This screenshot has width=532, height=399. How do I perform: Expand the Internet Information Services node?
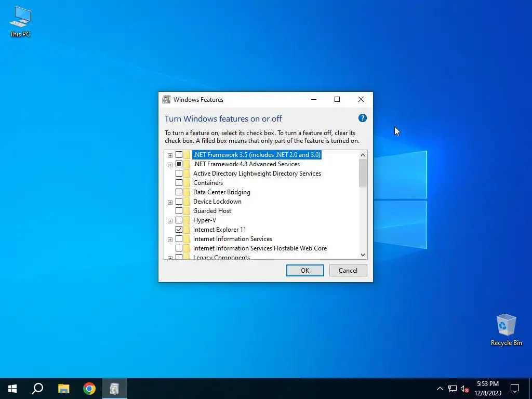click(x=170, y=240)
